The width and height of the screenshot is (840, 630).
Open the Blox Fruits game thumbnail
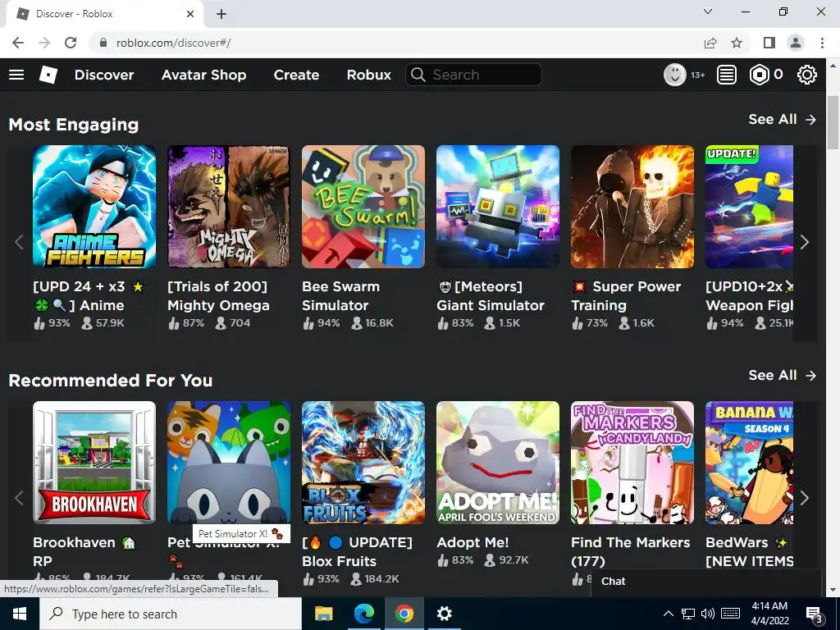tap(363, 463)
